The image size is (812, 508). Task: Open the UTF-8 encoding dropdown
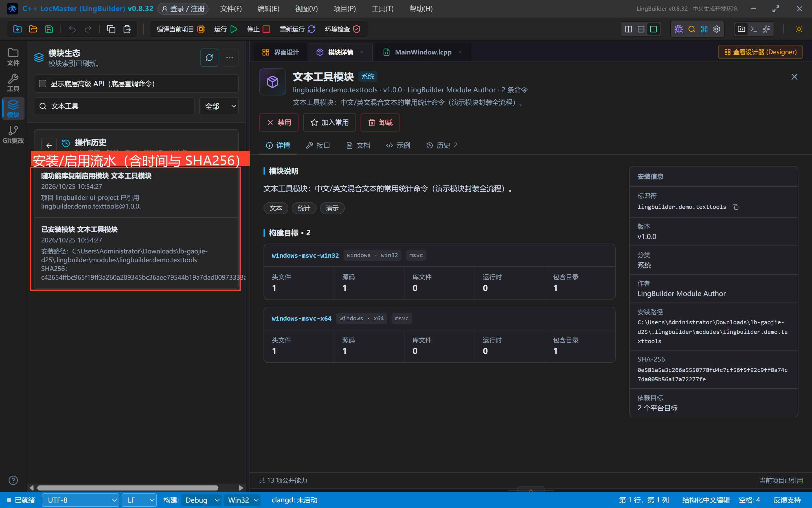click(x=81, y=500)
